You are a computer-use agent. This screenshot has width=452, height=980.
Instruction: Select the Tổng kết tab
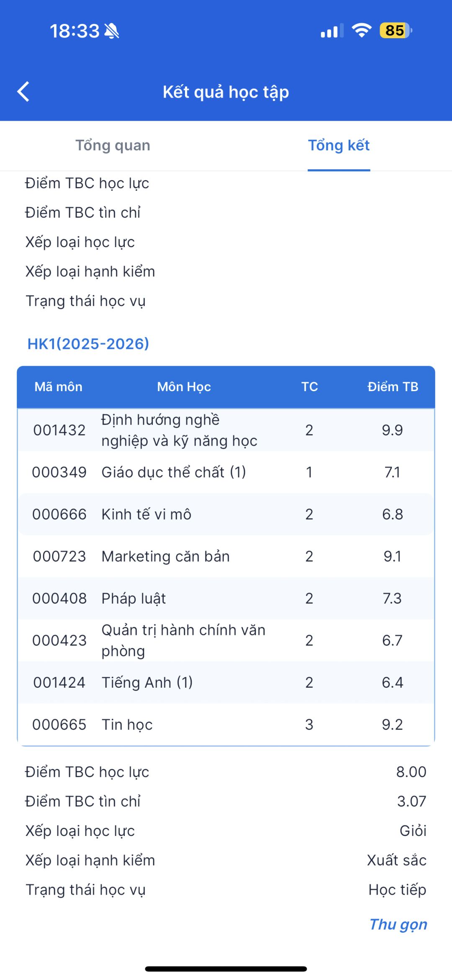339,145
